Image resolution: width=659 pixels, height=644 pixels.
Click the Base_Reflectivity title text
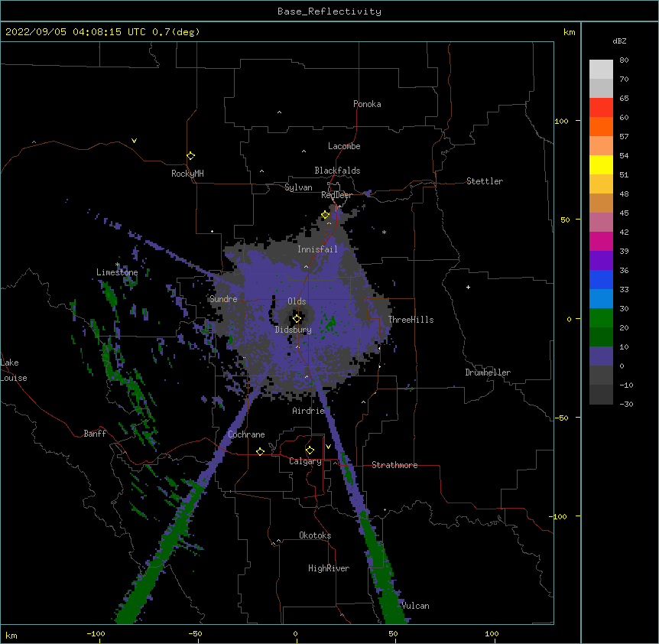[x=329, y=11]
